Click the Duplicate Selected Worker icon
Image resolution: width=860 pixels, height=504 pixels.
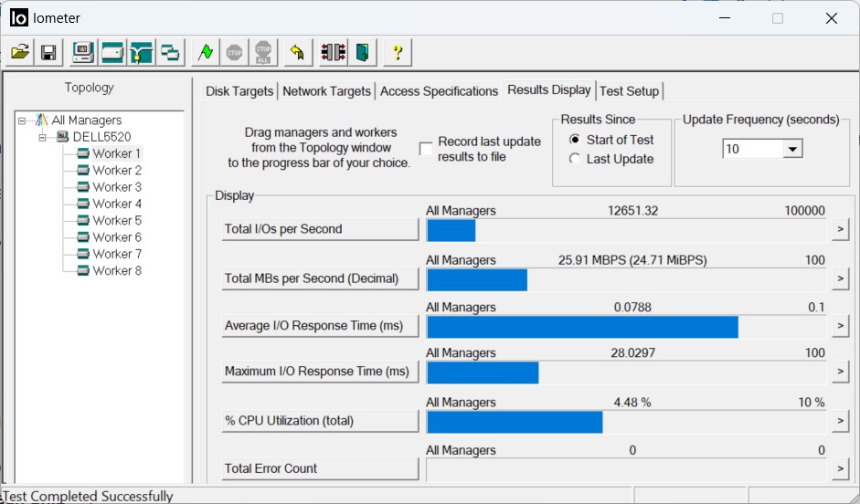(x=169, y=52)
